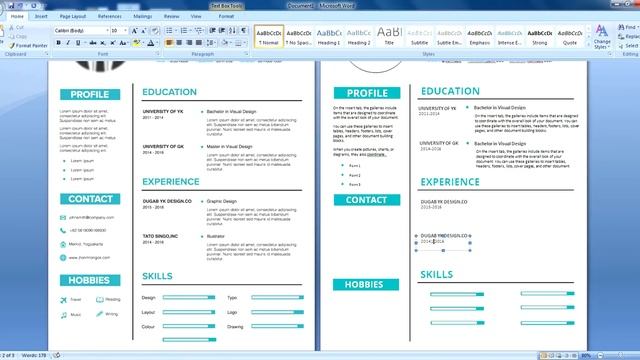This screenshot has height=360, width=640.
Task: Click the Copy command
Action: pyautogui.click(x=18, y=36)
